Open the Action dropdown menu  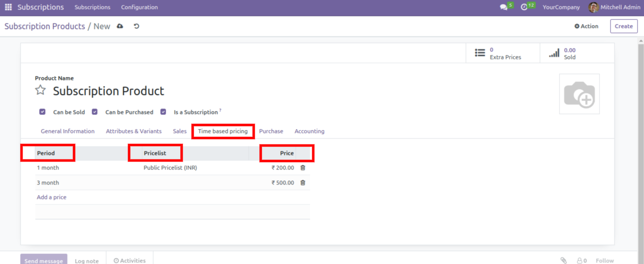(x=586, y=26)
